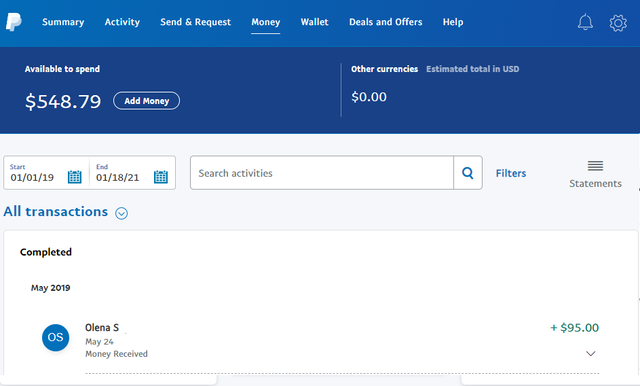Open the notifications bell icon
640x386 pixels.
[x=585, y=22]
